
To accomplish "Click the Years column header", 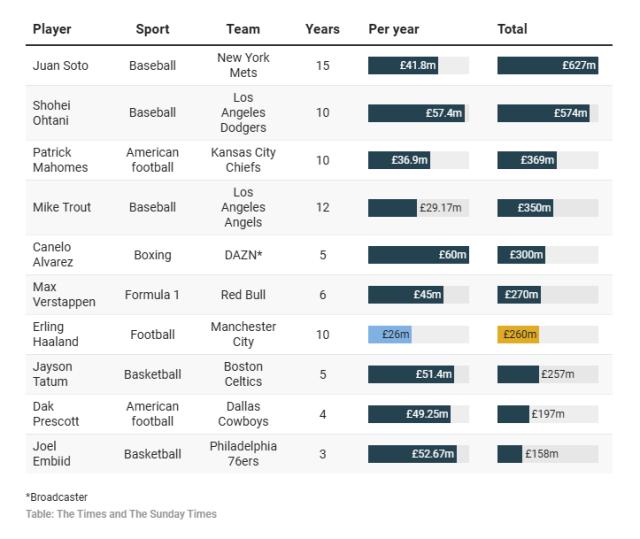I will 322,30.
